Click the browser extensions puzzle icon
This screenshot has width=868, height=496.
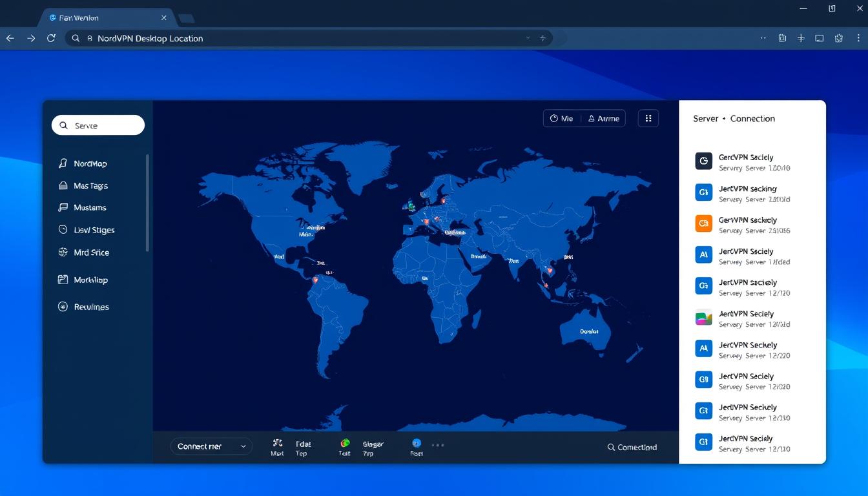839,38
